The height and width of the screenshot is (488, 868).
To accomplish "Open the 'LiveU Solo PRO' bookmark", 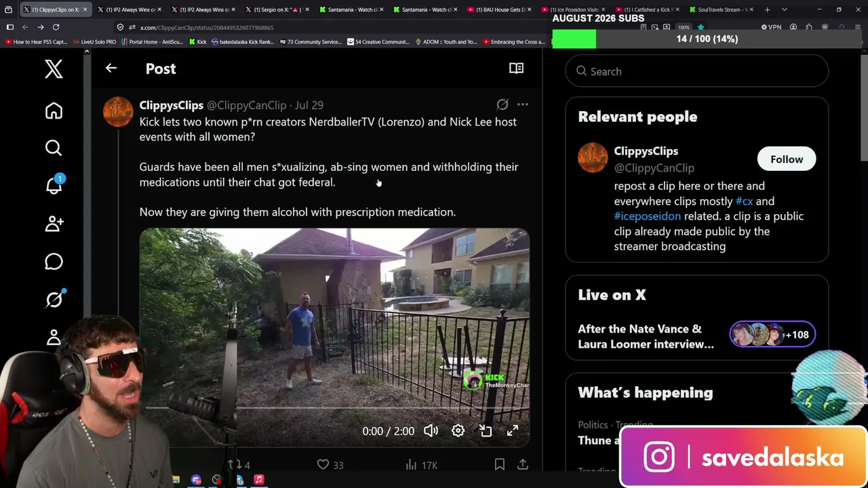I will [95, 42].
